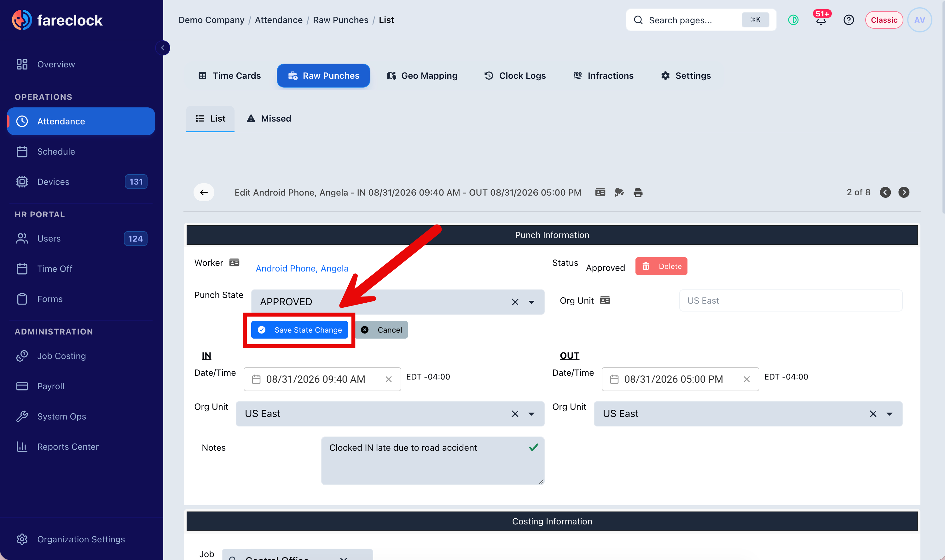Switch to the Time Cards tab

pos(229,76)
